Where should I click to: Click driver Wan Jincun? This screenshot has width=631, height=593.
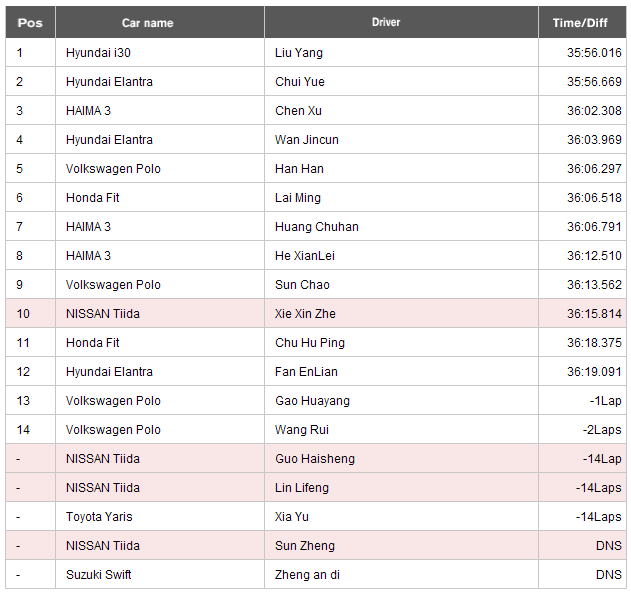tap(307, 140)
